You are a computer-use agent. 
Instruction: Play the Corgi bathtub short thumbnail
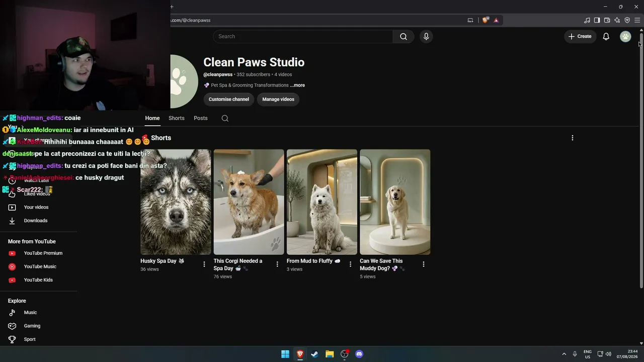click(x=249, y=202)
